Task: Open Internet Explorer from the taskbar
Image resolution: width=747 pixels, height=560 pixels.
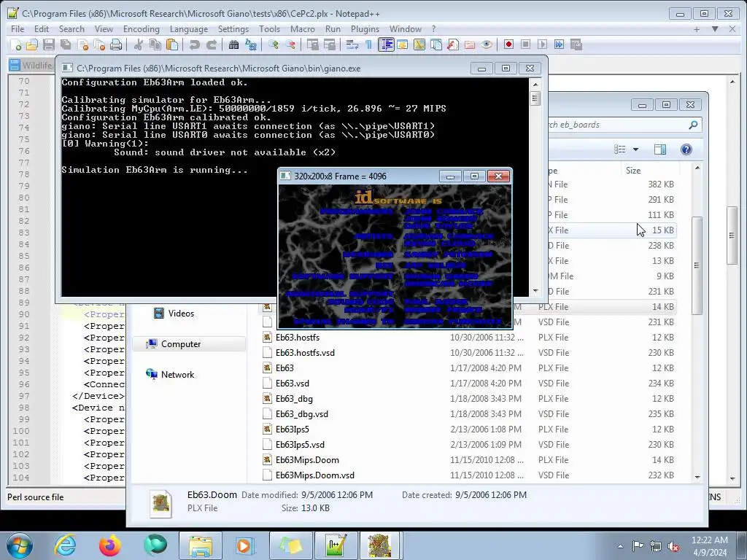Action: coord(65,545)
